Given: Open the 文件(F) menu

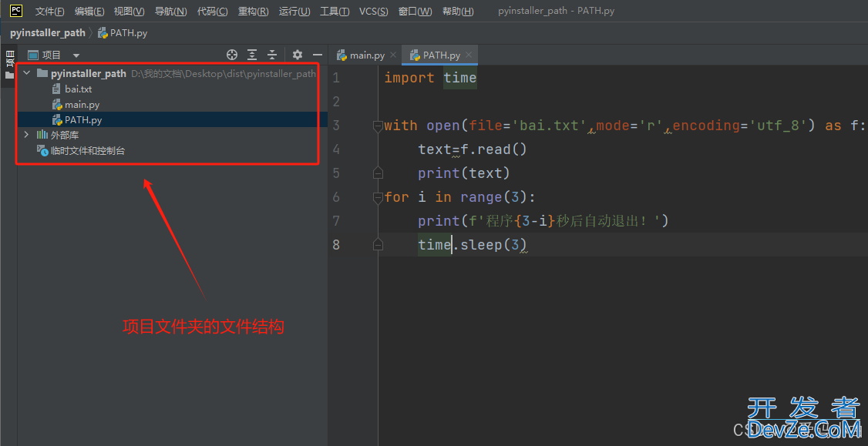Looking at the screenshot, I should [50, 11].
